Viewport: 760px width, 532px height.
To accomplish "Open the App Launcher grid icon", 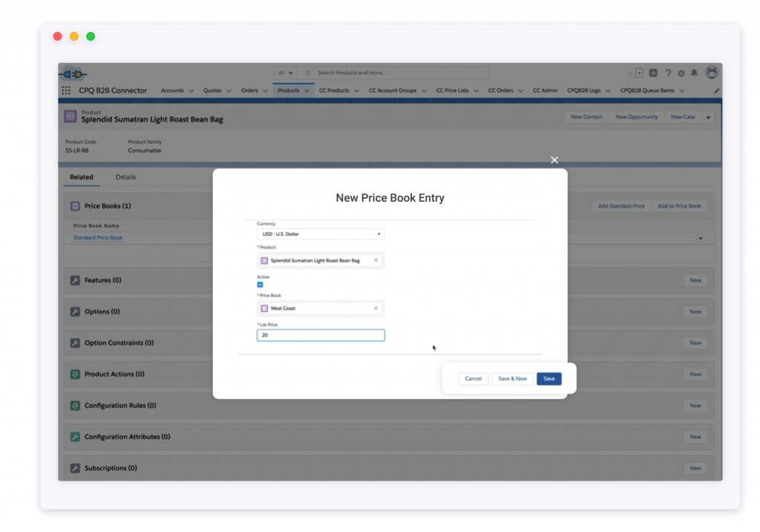I will pyautogui.click(x=66, y=91).
